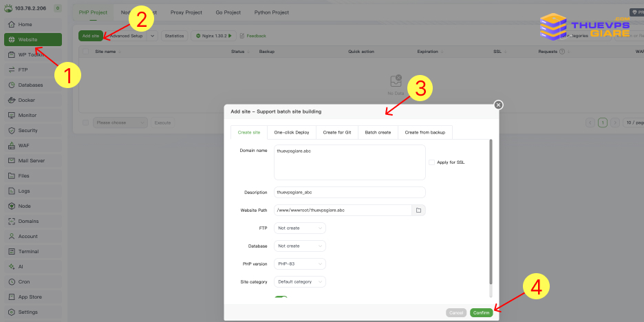Click the green Add site button
Image resolution: width=644 pixels, height=322 pixels.
91,36
